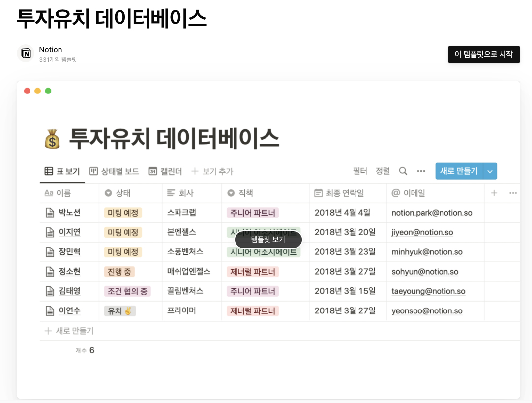Open the 이메일 column header menu
This screenshot has height=403, width=532.
click(x=435, y=193)
